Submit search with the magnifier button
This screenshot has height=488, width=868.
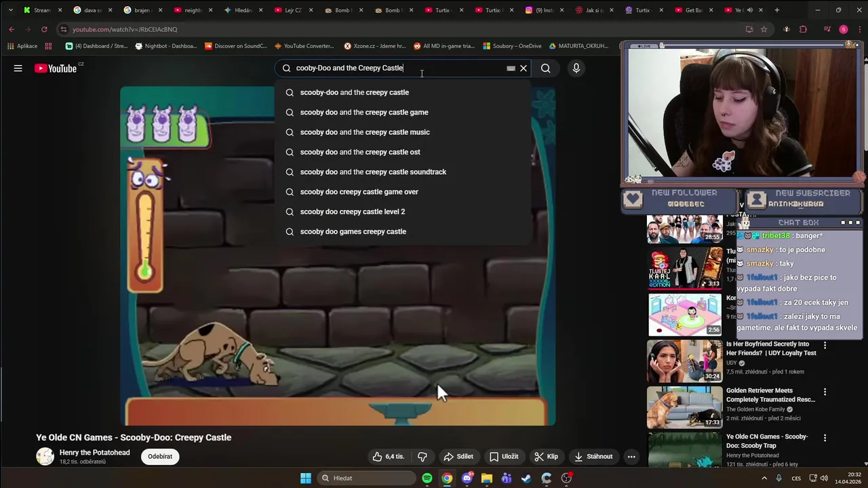546,68
